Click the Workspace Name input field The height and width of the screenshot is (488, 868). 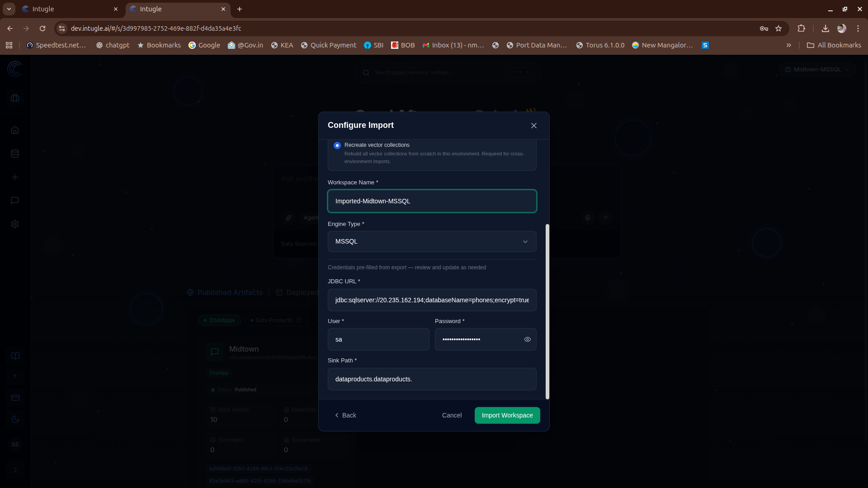(432, 201)
